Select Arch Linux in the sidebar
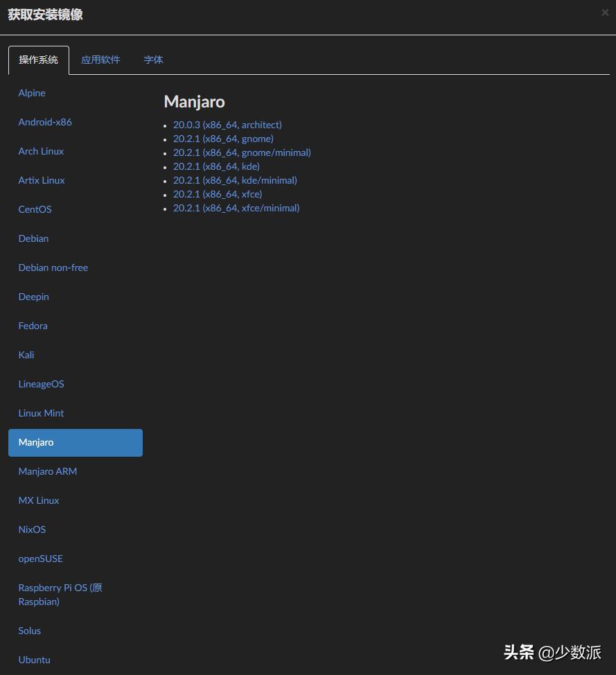 41,151
